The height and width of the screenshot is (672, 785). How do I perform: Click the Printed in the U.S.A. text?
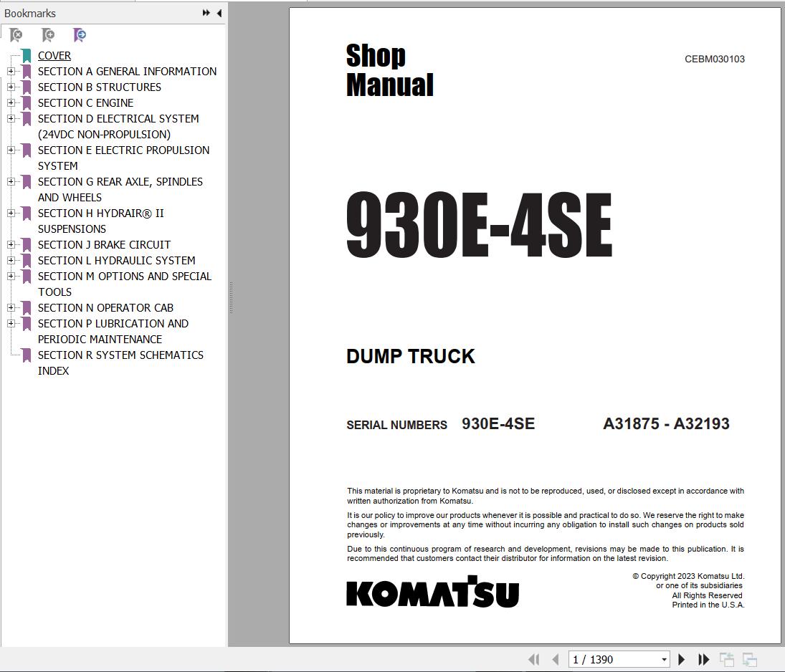pyautogui.click(x=708, y=605)
